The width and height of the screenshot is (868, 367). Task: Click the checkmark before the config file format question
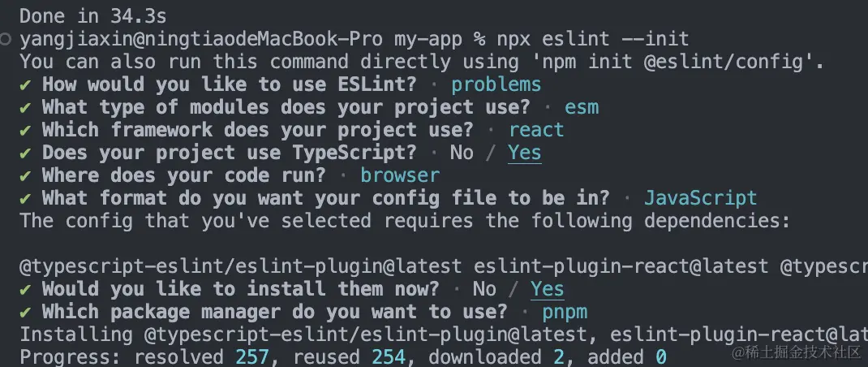[25, 198]
